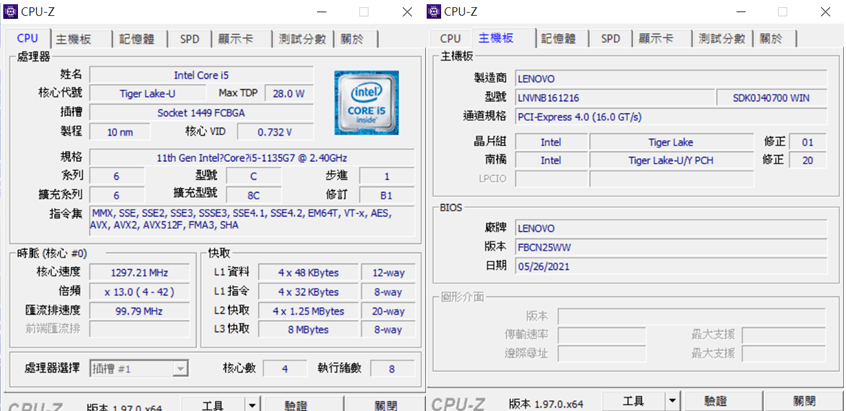
Task: Expand 處理器選擇 插槽 #1 dropdown
Action: (180, 369)
